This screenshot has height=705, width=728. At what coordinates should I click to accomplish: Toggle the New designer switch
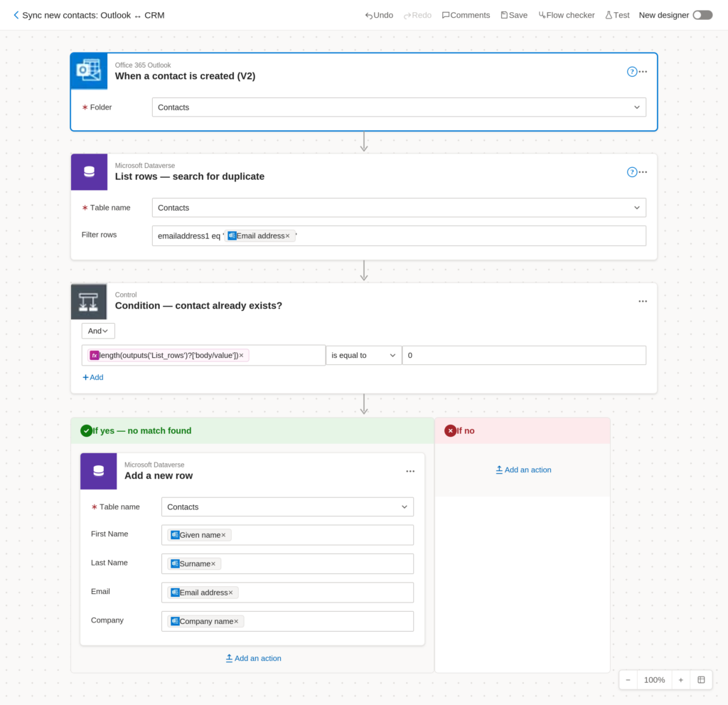(x=702, y=16)
